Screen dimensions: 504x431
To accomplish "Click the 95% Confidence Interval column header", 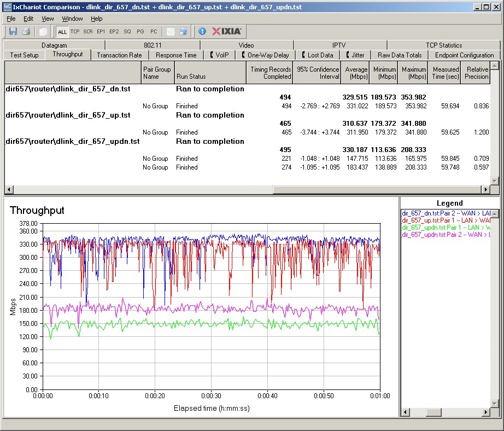I will coord(317,73).
